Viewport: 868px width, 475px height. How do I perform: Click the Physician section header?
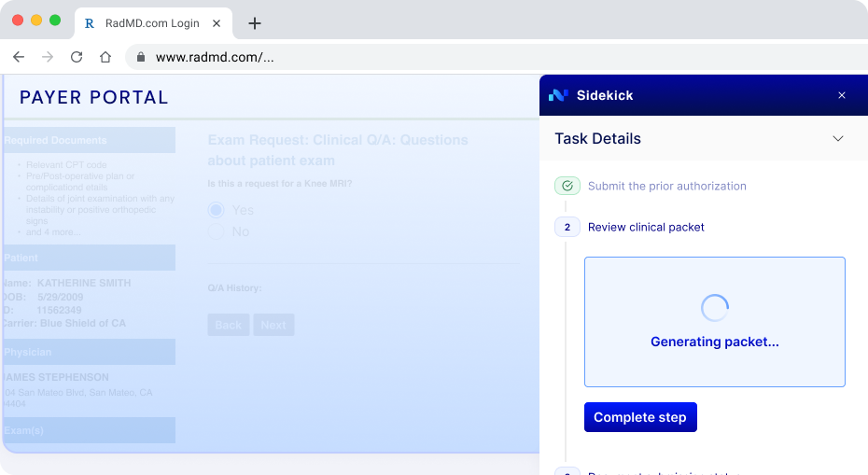tap(89, 352)
